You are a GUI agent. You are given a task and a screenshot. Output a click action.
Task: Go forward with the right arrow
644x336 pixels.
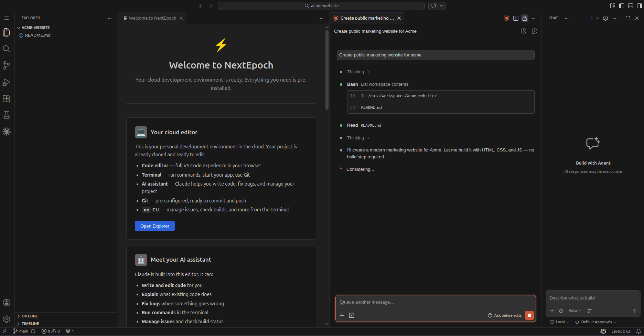pos(211,6)
